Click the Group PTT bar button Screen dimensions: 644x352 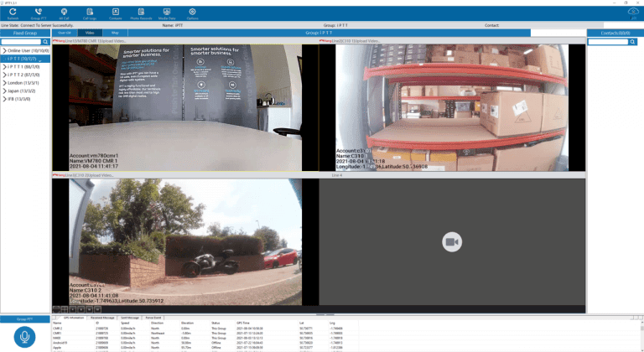(25, 319)
